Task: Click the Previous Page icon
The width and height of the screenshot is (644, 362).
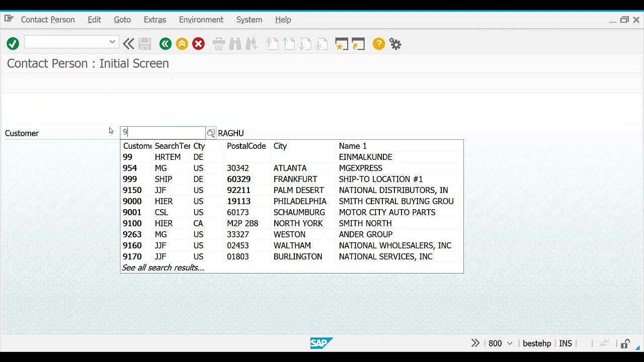Action: [x=289, y=44]
